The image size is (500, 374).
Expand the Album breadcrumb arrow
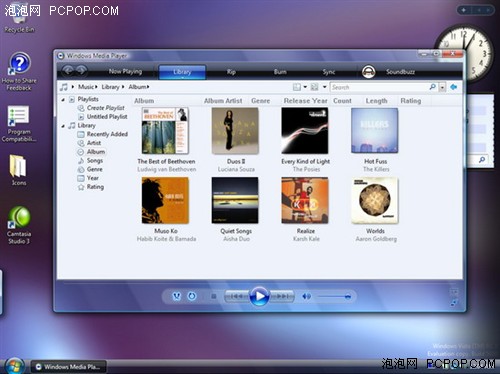[148, 87]
